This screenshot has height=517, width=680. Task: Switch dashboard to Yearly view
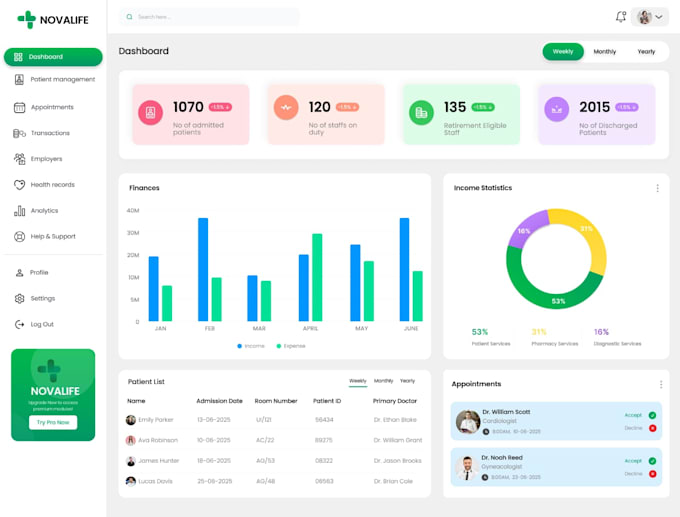(x=646, y=52)
